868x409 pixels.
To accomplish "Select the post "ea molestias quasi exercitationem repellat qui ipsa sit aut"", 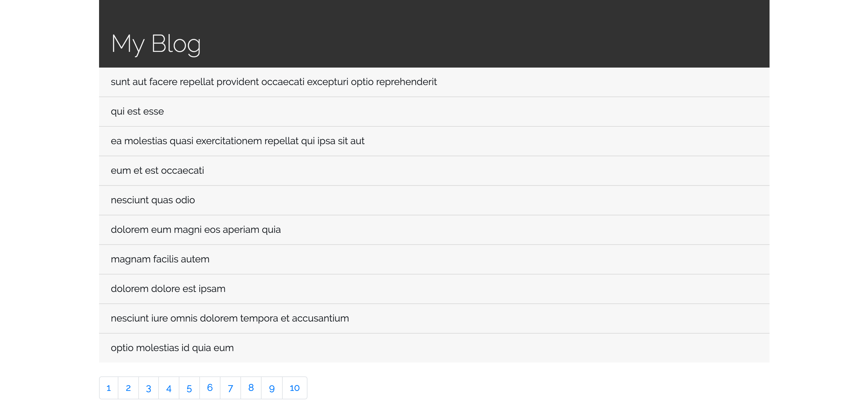I will coord(238,141).
